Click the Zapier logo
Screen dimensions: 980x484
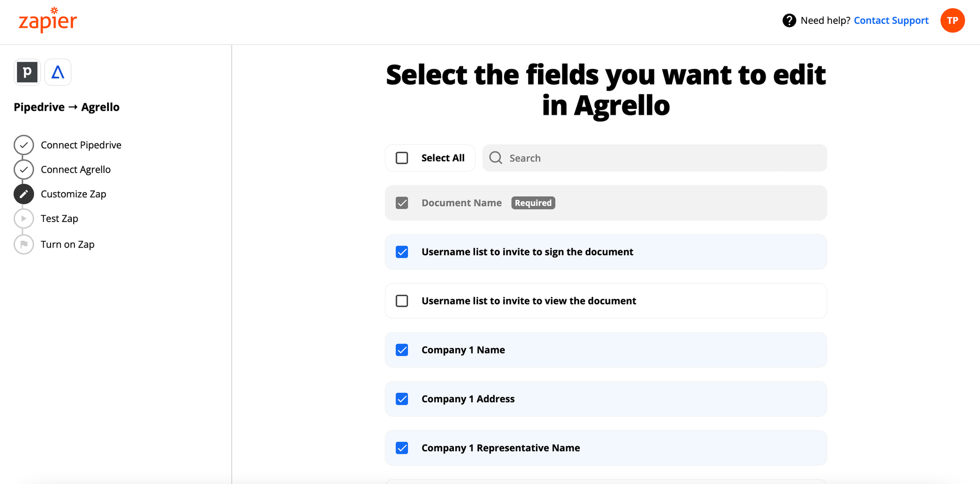[x=48, y=20]
